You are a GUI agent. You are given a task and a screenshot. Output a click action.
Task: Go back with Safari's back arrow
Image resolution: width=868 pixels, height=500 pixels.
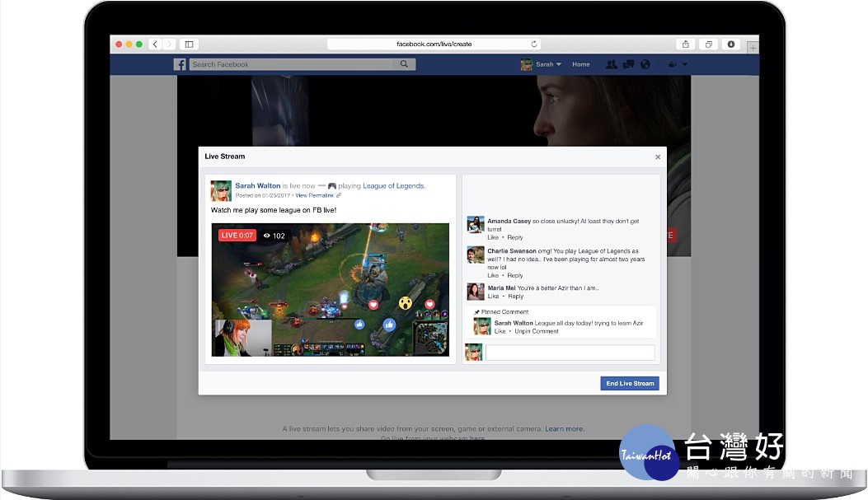pos(156,44)
